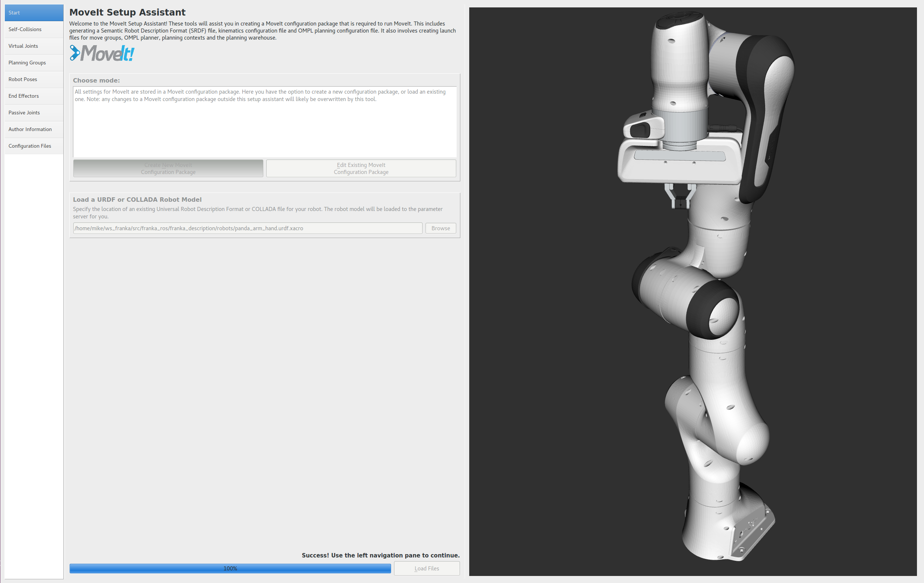Click the URDF file path field

pos(247,228)
